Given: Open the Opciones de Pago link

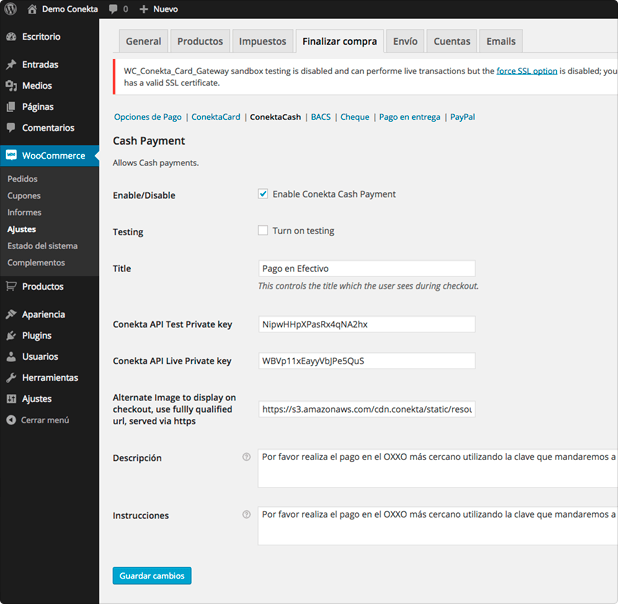Looking at the screenshot, I should point(148,117).
